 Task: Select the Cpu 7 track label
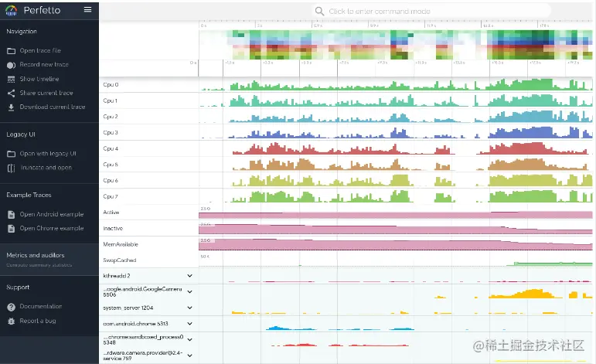111,196
